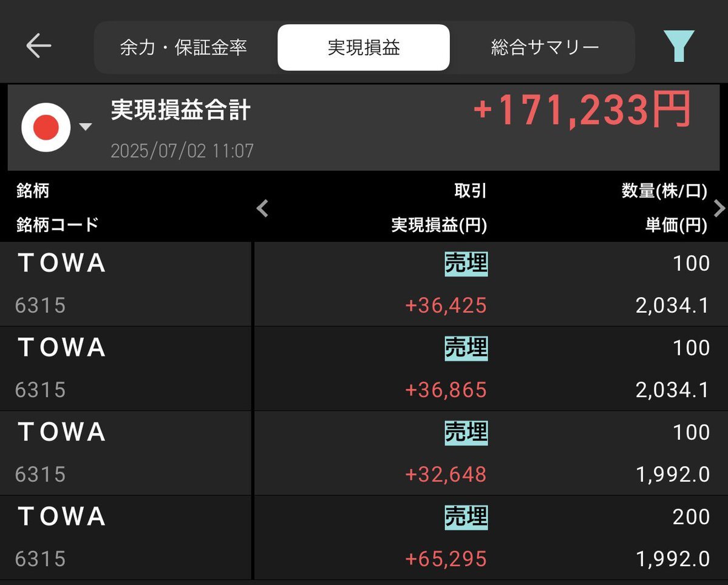Image resolution: width=728 pixels, height=585 pixels.
Task: Tap the 売埋 badge on +36,425 row
Action: (466, 264)
